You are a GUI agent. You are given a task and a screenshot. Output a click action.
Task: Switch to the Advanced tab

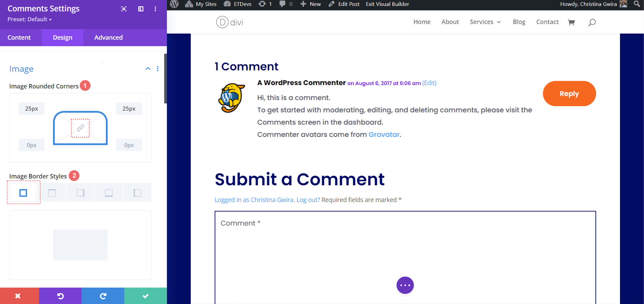pos(108,38)
